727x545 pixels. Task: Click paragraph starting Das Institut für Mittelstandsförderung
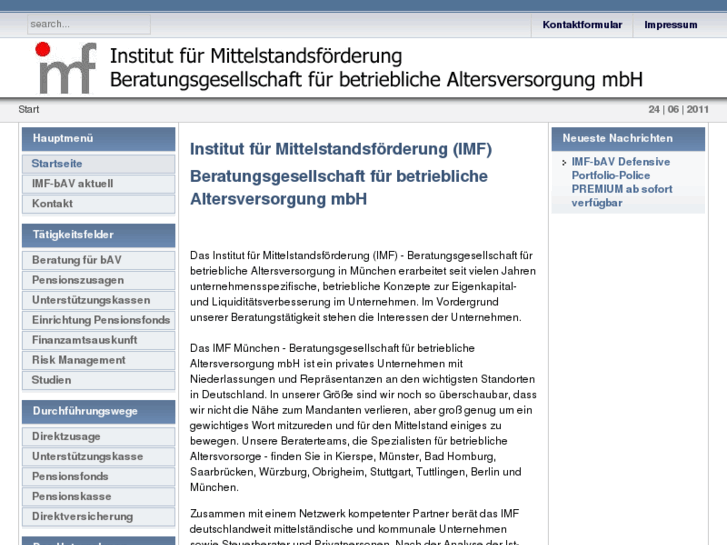(x=363, y=286)
